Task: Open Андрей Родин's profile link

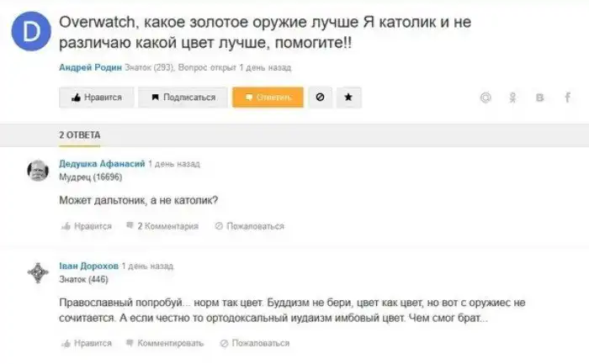Action: [91, 67]
